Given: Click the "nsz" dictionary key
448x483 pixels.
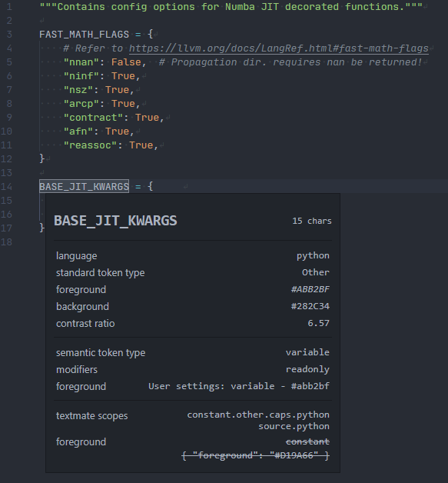Looking at the screenshot, I should [78, 90].
